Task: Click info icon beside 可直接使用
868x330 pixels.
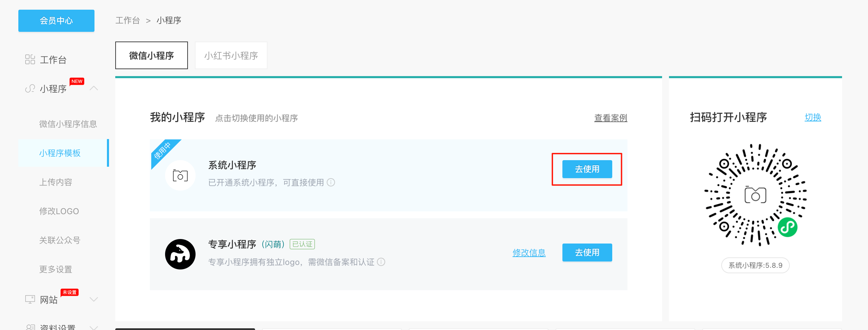Action: click(331, 182)
